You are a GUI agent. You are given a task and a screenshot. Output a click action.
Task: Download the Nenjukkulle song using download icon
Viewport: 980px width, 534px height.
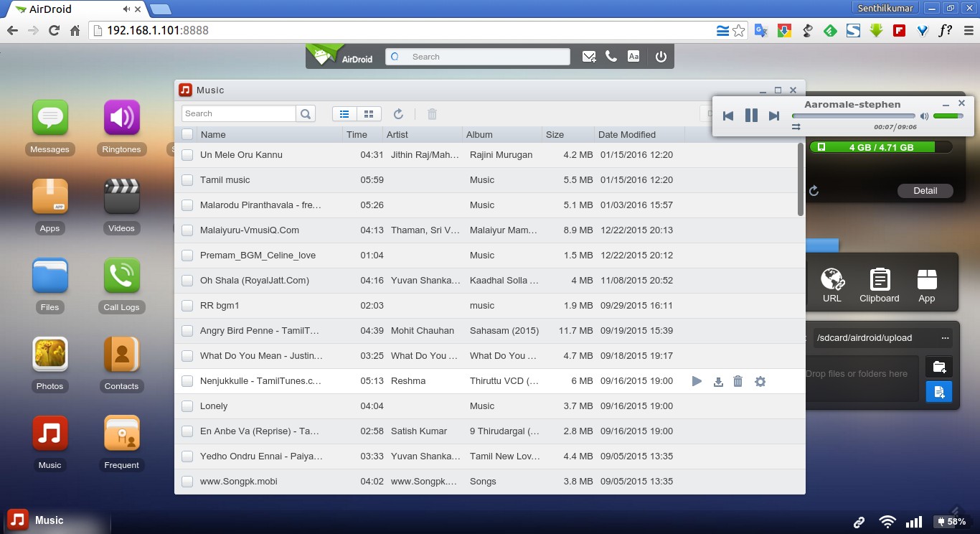click(718, 382)
